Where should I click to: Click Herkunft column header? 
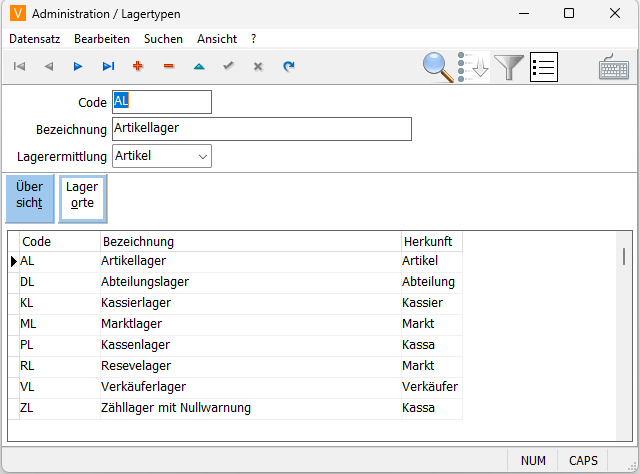[x=432, y=242]
